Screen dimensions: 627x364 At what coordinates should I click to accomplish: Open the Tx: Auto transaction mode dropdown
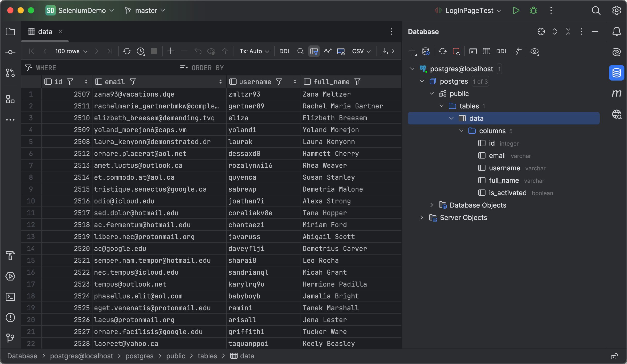click(x=254, y=51)
